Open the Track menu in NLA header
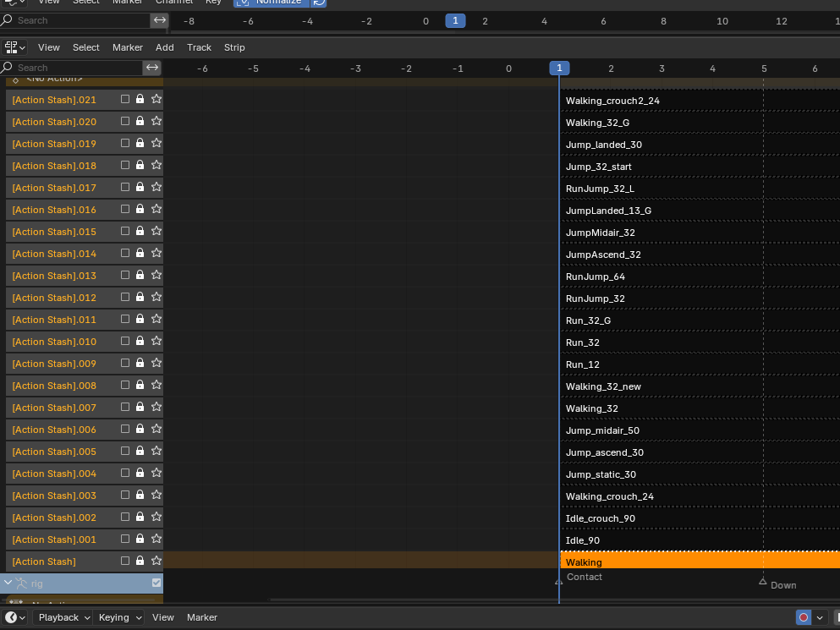The height and width of the screenshot is (630, 840). (x=199, y=47)
